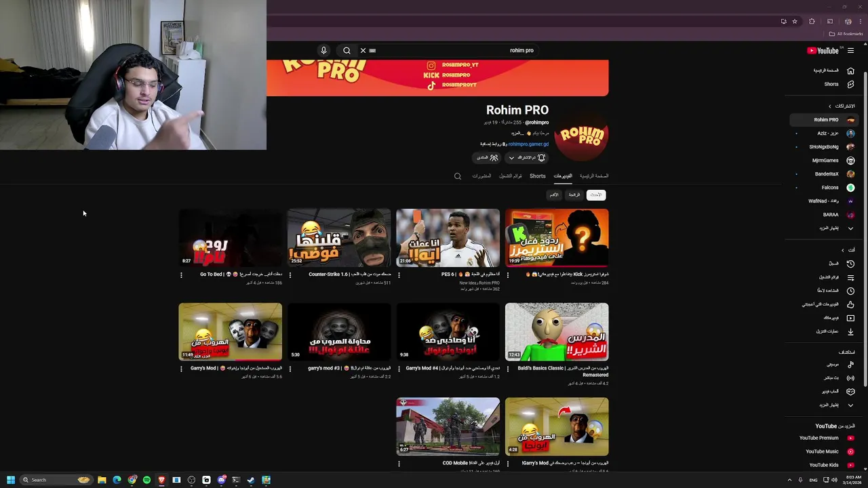Open the Subscriptions section header arrow
Viewport: 868px width, 488px height.
tap(829, 106)
